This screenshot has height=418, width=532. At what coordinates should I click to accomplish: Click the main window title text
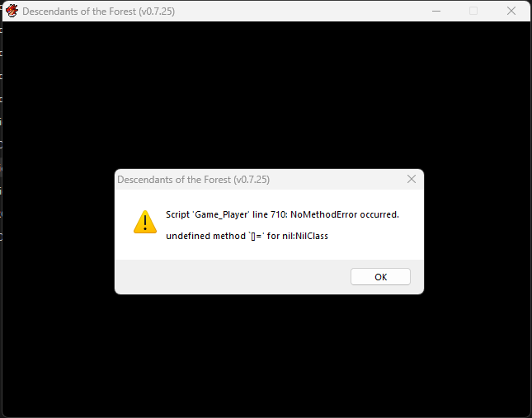pyautogui.click(x=98, y=12)
